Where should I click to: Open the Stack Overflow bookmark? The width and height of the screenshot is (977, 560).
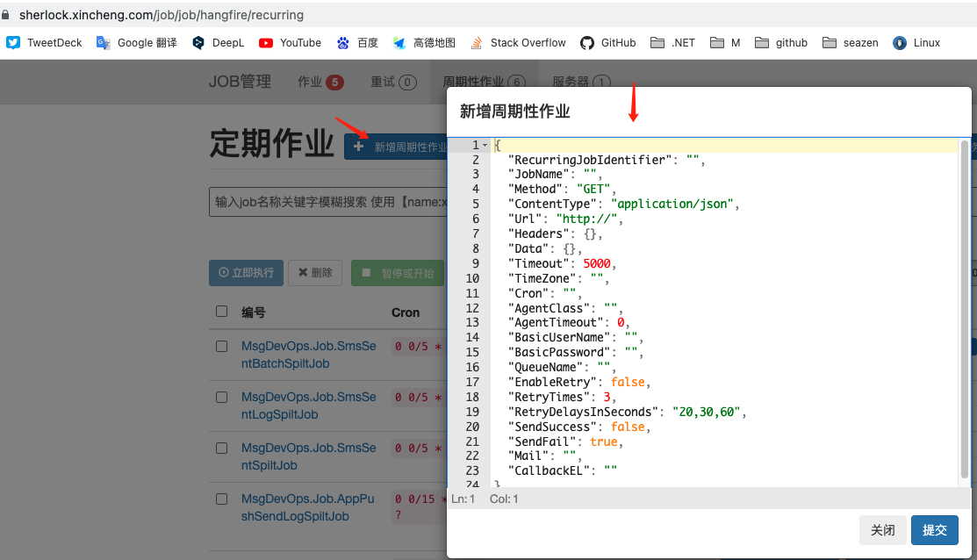[518, 42]
